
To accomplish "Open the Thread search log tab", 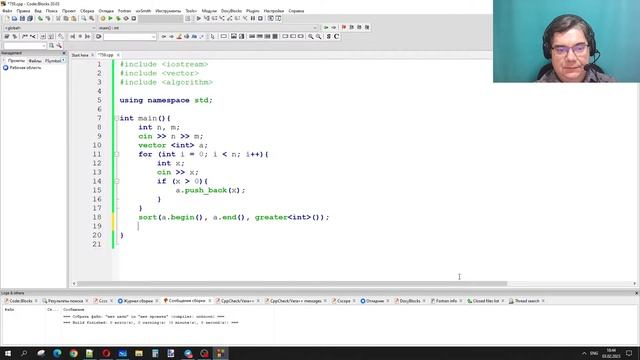I will point(527,301).
